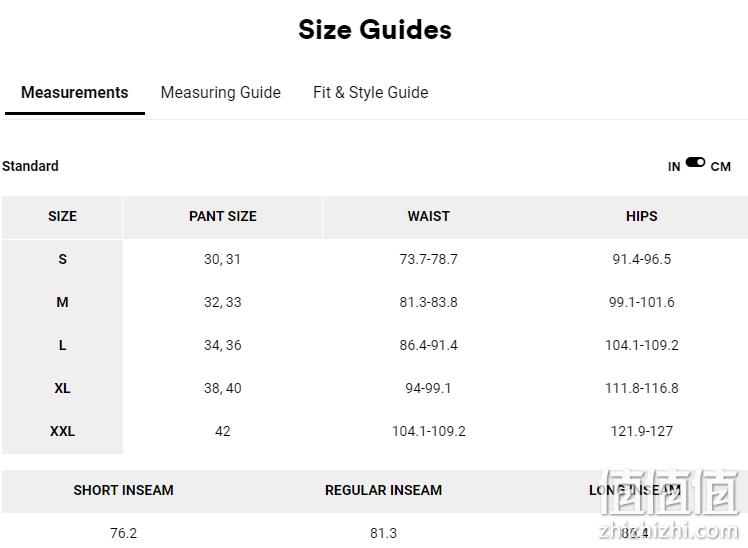Screen dimensions: 748x548
Task: Toggle the IN/CM unit switch
Action: pyautogui.click(x=695, y=163)
